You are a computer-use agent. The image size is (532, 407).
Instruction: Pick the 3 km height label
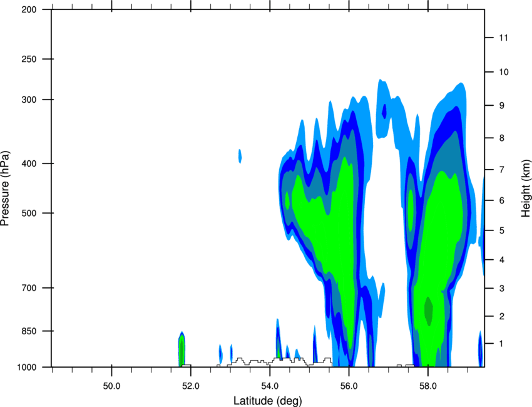pyautogui.click(x=502, y=289)
